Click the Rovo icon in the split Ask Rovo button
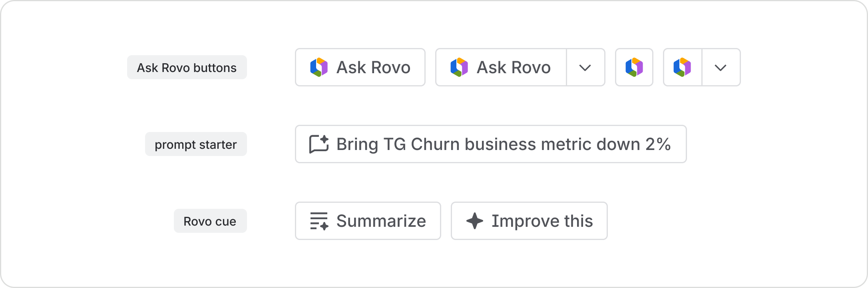The image size is (868, 288). pos(459,67)
